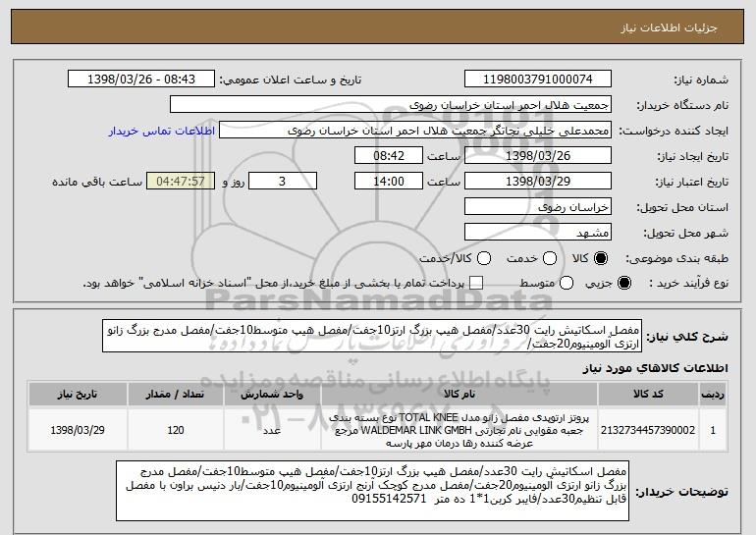This screenshot has width=756, height=535.
Task: Click the ایجاد کننده درخواست field
Action: click(415, 131)
